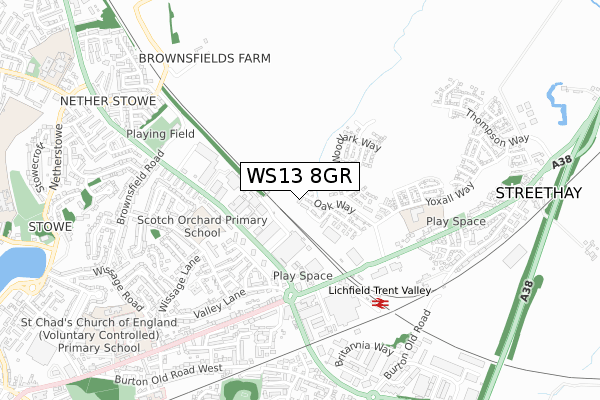Click the lower A38 road marker

526,291
